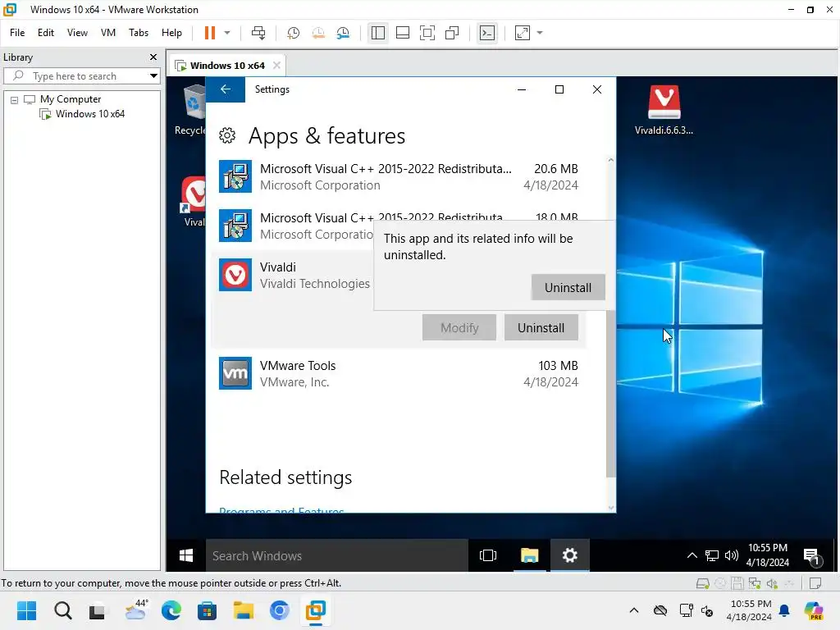Click the VMware Tools vm icon
This screenshot has height=630, width=840.
click(235, 373)
